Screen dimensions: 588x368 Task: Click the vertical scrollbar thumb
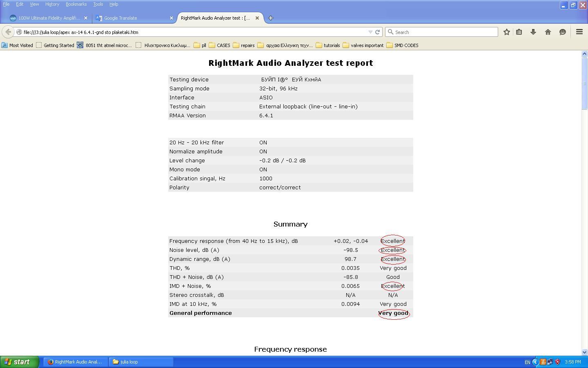coord(584,83)
